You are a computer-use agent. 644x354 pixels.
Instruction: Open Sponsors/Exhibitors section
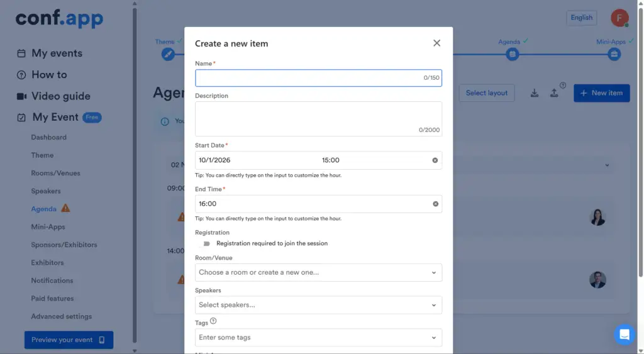64,245
